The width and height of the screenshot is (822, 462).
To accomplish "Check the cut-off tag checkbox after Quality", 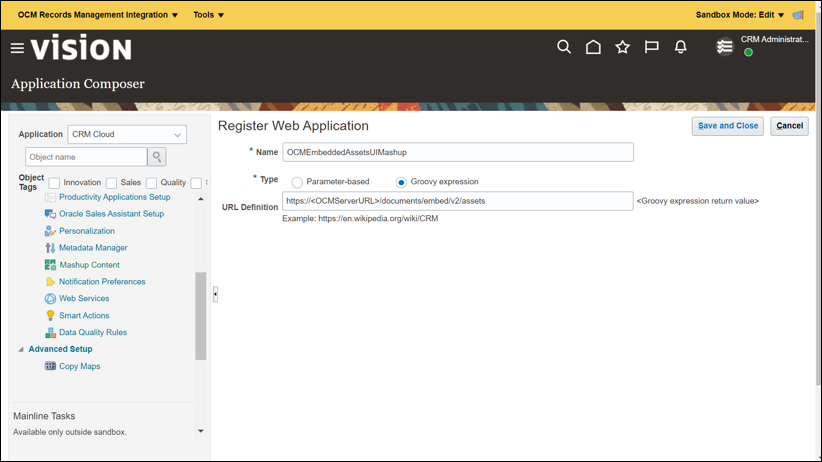I will coord(196,183).
